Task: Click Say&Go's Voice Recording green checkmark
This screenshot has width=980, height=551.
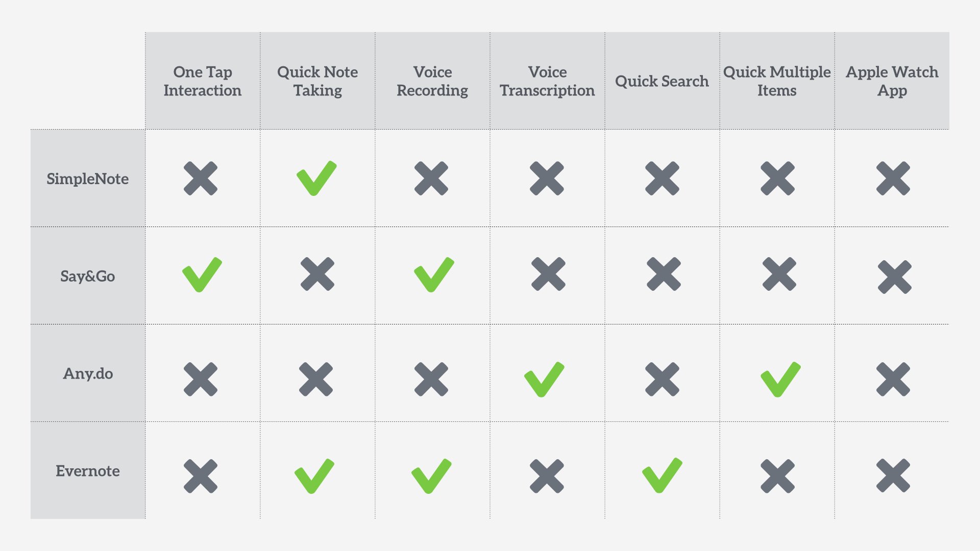Action: click(433, 275)
